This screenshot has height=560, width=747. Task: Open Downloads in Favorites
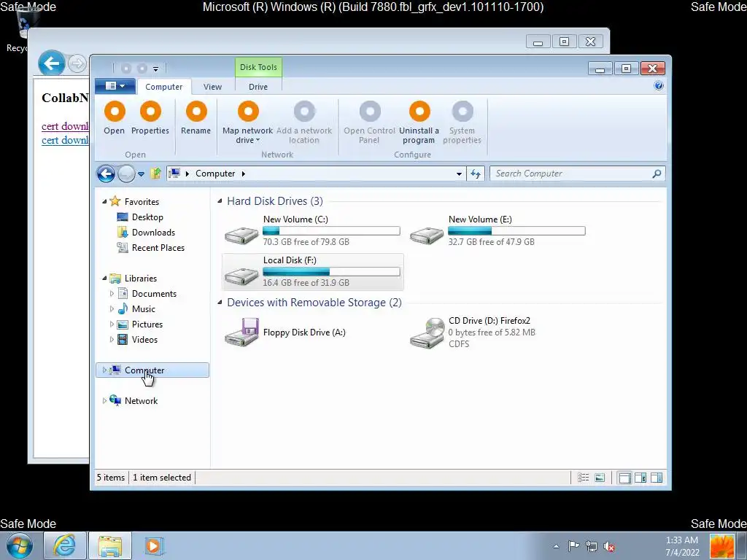[x=153, y=233]
